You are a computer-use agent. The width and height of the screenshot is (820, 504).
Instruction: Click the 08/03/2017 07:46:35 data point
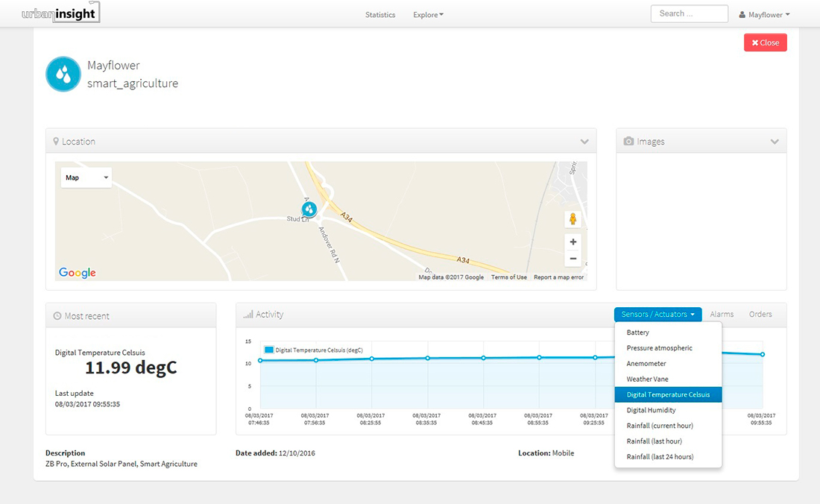click(260, 360)
